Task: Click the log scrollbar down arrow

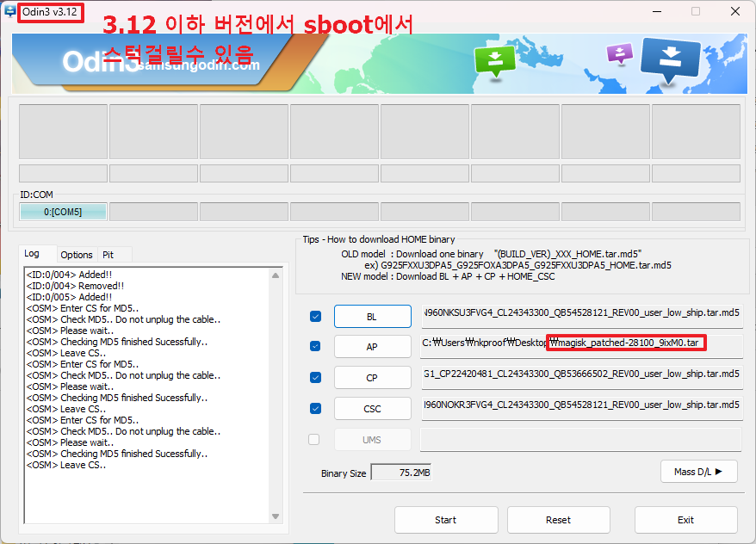Action: tap(276, 516)
